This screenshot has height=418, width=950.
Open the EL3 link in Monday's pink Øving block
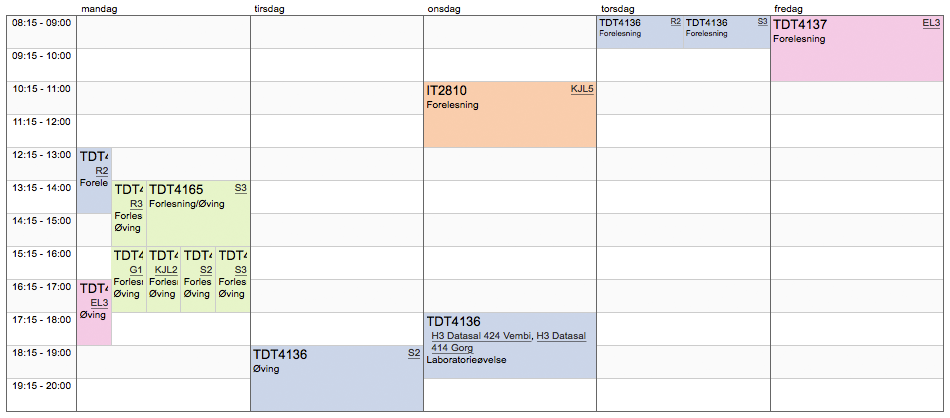click(x=99, y=303)
